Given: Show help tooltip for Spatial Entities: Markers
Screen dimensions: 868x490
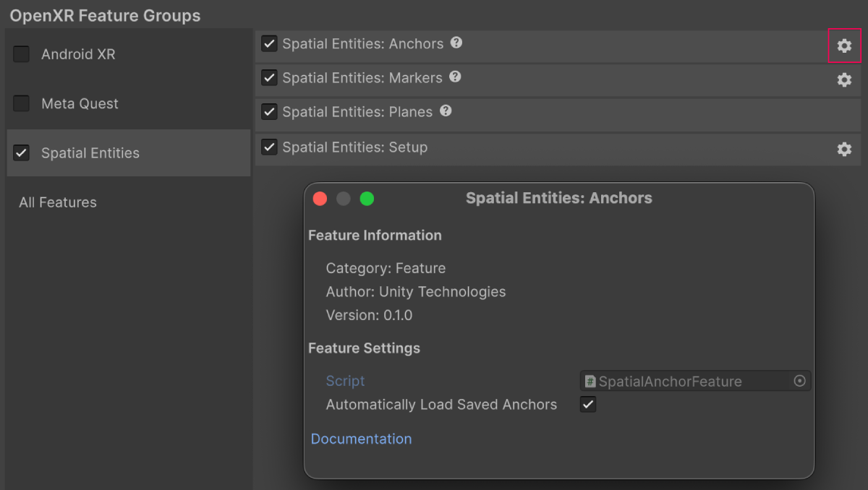Looking at the screenshot, I should (x=455, y=77).
